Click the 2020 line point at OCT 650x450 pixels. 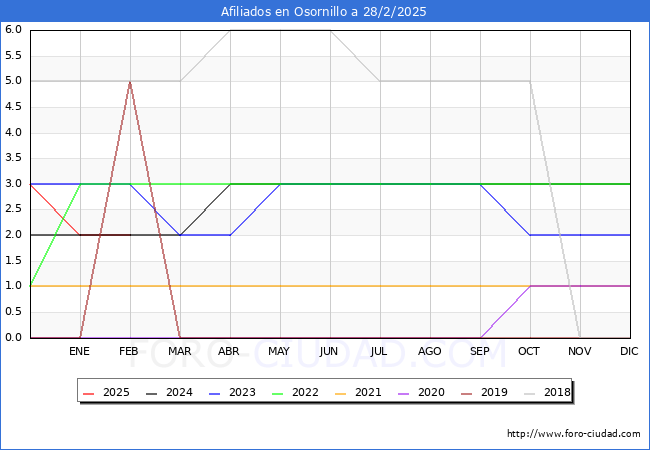pyautogui.click(x=530, y=286)
